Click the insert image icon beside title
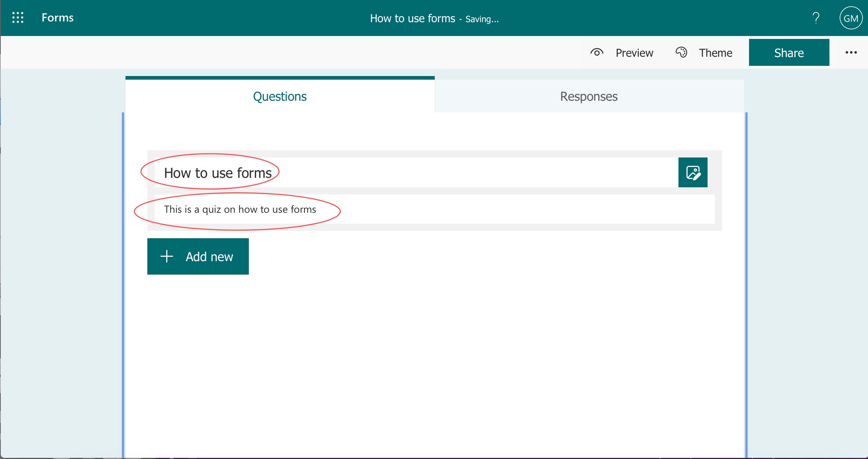This screenshot has height=459, width=868. pos(693,173)
